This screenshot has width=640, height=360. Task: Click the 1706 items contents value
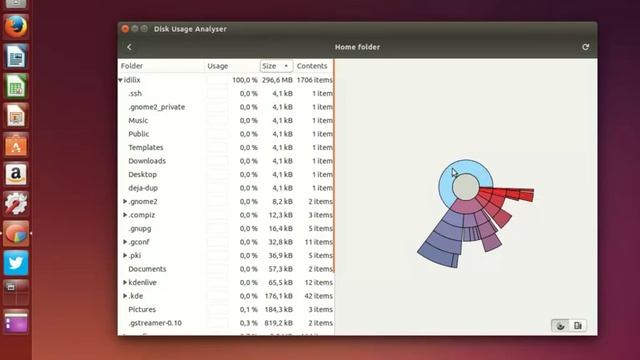click(x=314, y=80)
